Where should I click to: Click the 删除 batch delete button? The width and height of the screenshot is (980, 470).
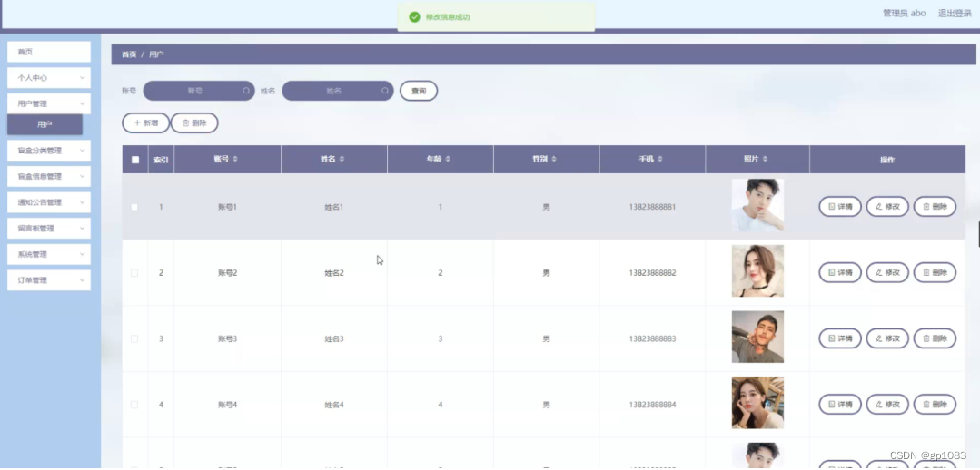194,123
